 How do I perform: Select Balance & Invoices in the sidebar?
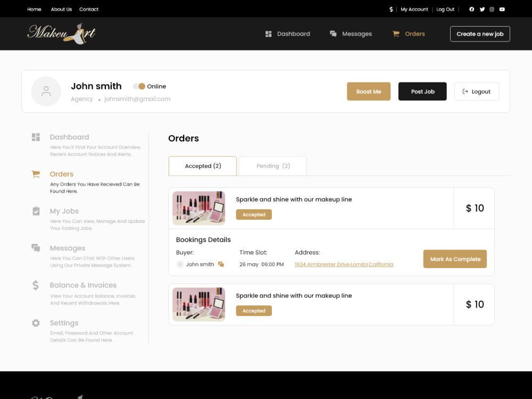tap(83, 285)
